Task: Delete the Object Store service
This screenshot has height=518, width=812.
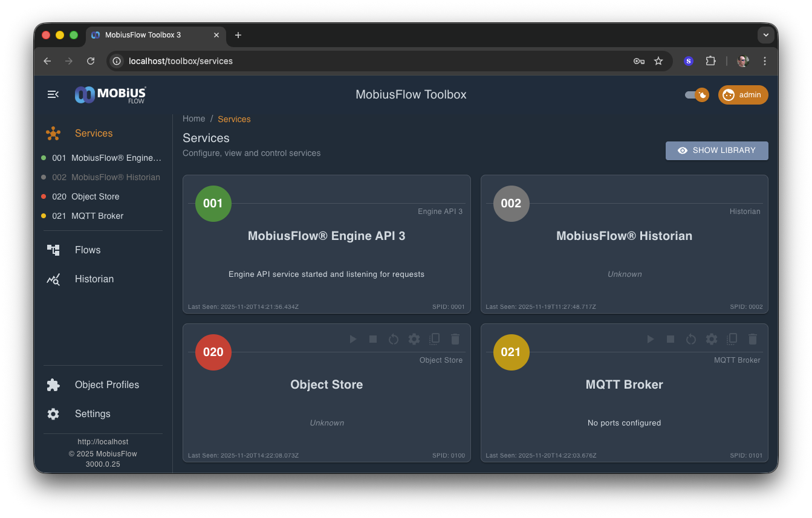Action: tap(455, 339)
